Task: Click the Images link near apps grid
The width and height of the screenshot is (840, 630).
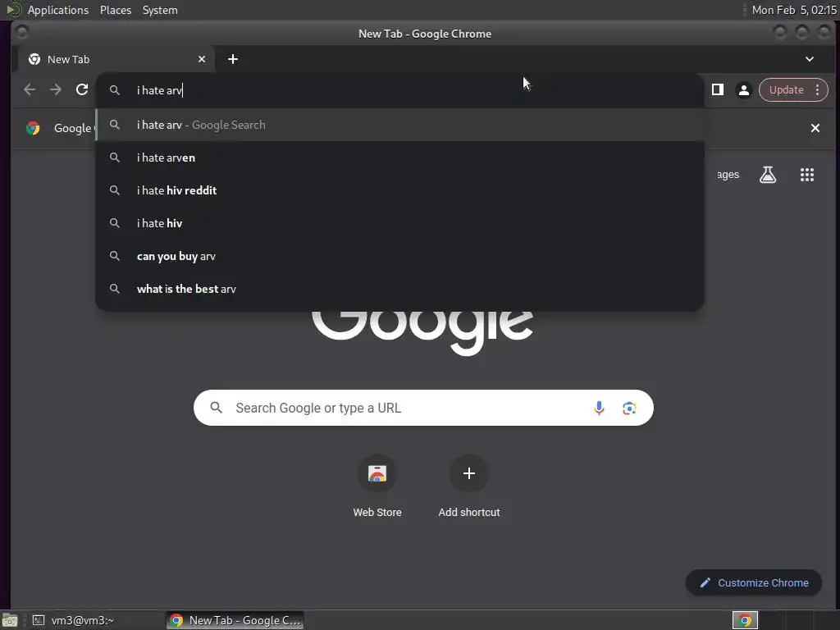Action: [x=728, y=175]
